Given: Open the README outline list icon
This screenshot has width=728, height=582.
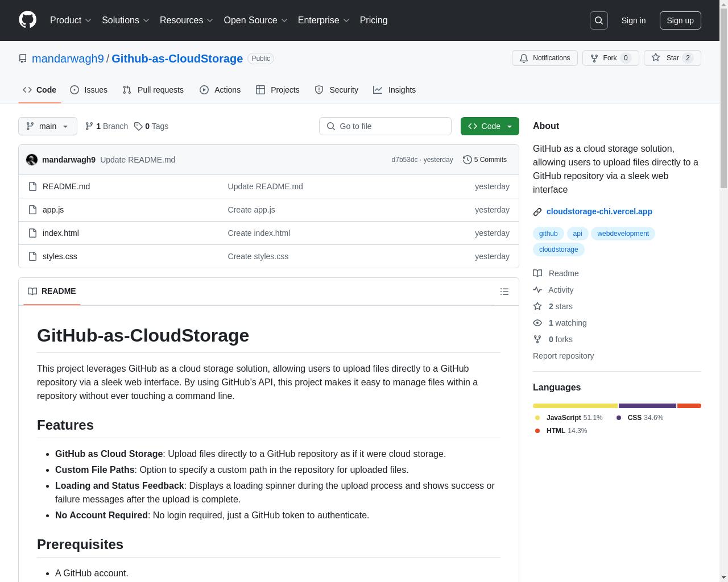Looking at the screenshot, I should 504,292.
